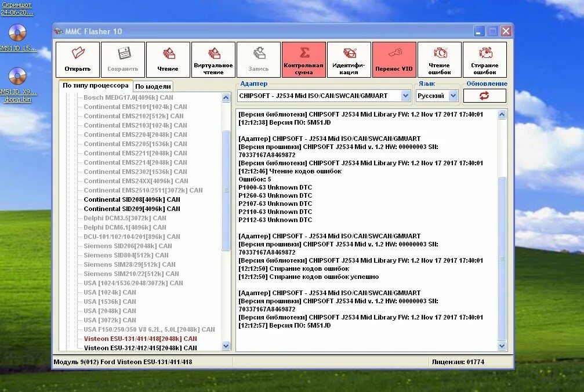Select USA [3072k] CAN entry

(110, 321)
